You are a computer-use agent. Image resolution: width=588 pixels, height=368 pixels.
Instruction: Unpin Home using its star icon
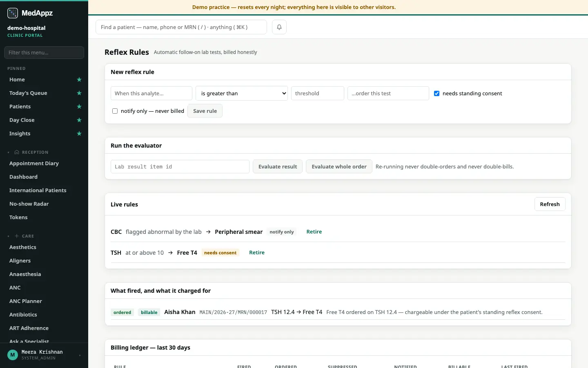coord(79,80)
